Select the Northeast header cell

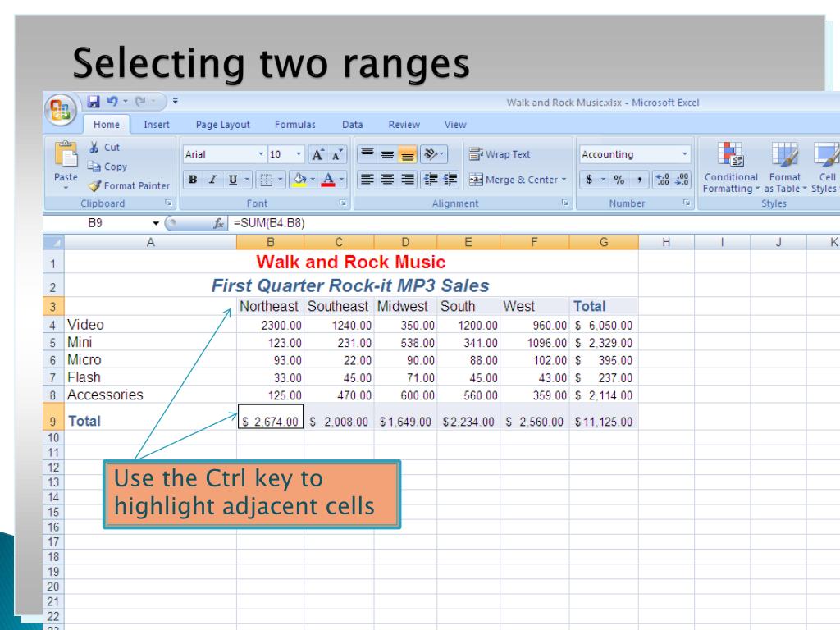click(x=270, y=306)
